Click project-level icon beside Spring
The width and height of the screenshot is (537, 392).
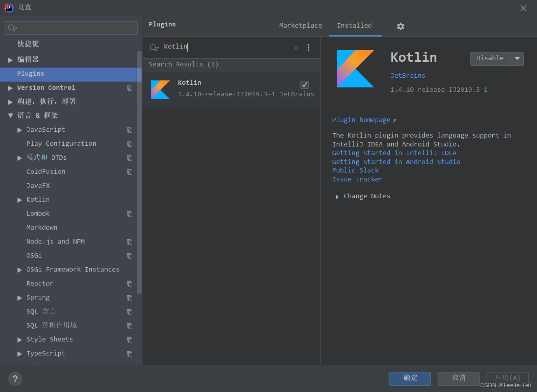(x=130, y=298)
